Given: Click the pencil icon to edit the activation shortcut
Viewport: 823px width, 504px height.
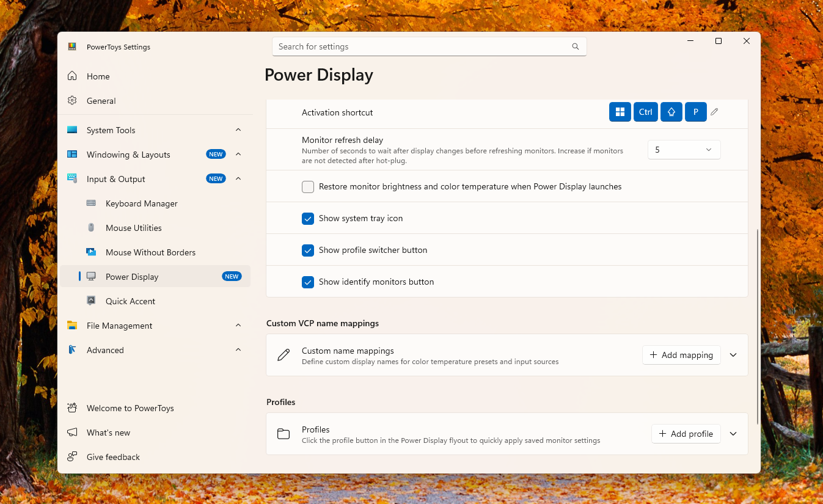Looking at the screenshot, I should pos(714,112).
